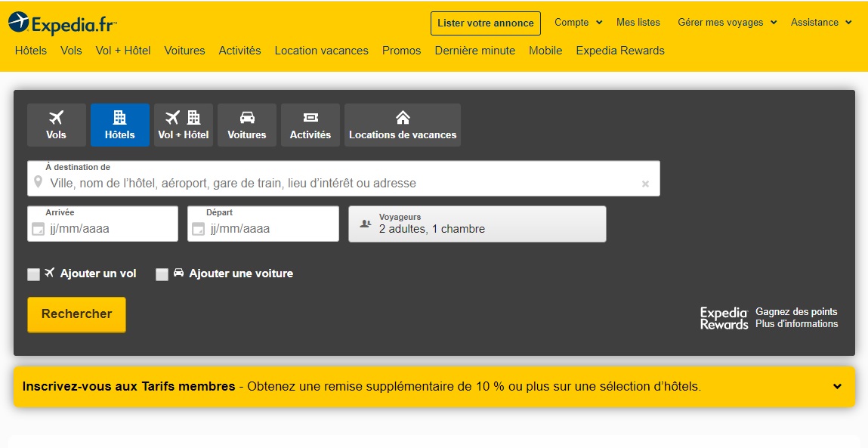
Task: Expand the Gérer mes voyages menu
Action: (727, 23)
